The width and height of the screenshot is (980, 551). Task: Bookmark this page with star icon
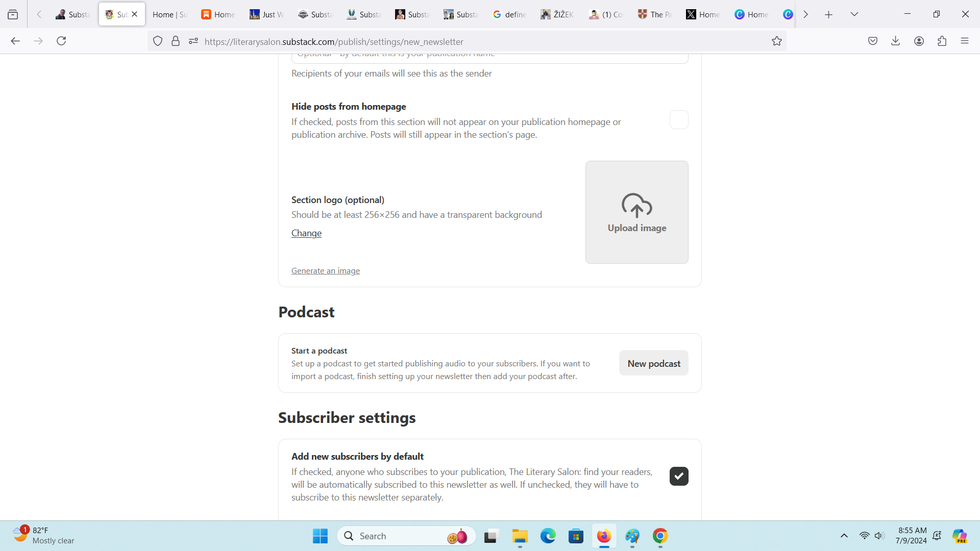pos(776,41)
